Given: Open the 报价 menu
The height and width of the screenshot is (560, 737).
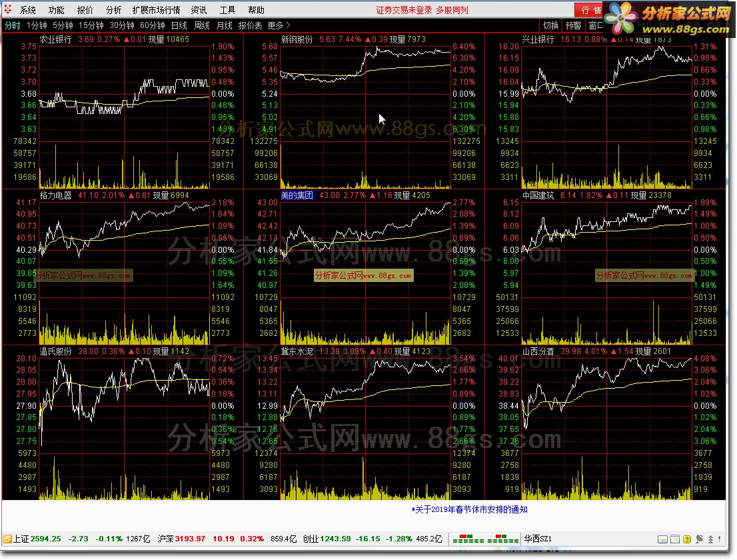Looking at the screenshot, I should click(85, 10).
